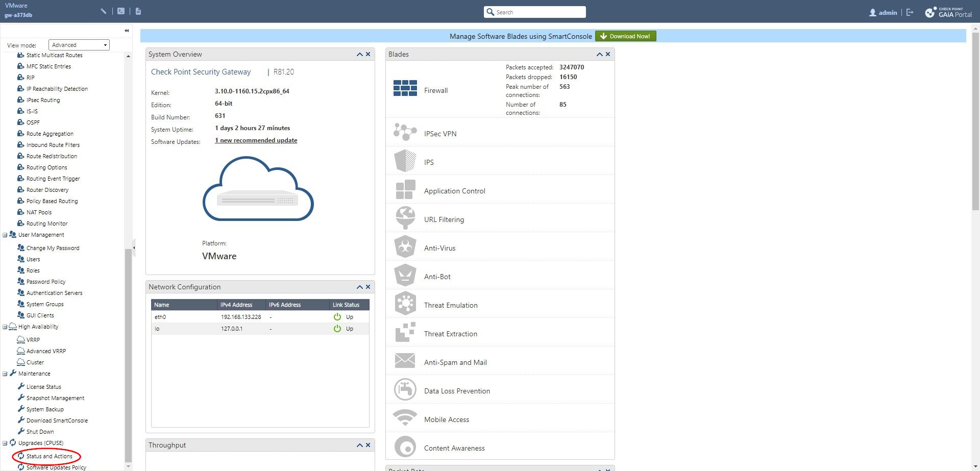This screenshot has width=980, height=471.
Task: Open the 1 new recommended update link
Action: pyautogui.click(x=256, y=140)
